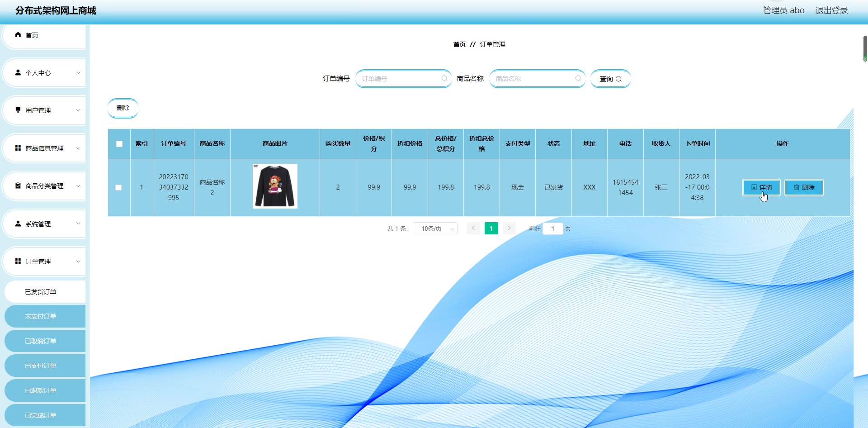This screenshot has height=428, width=868.
Task: Click the document icon on 详情 button
Action: 754,187
